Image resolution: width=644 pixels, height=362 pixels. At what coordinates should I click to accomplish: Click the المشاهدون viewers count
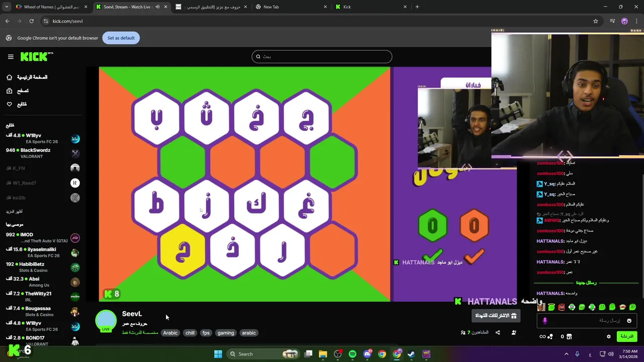tap(474, 332)
